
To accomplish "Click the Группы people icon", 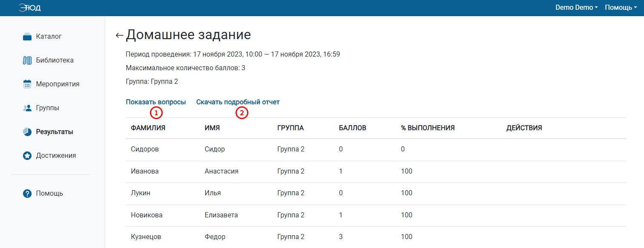I will tap(27, 108).
